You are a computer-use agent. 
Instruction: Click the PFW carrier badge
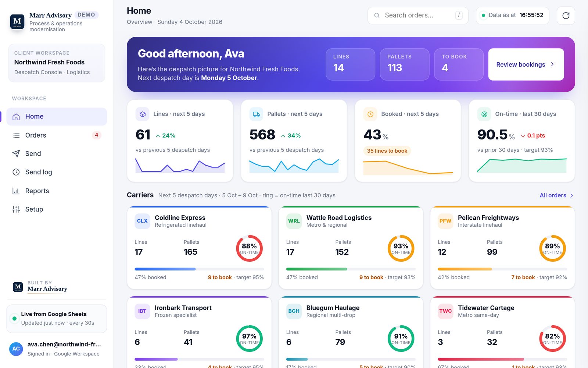445,221
